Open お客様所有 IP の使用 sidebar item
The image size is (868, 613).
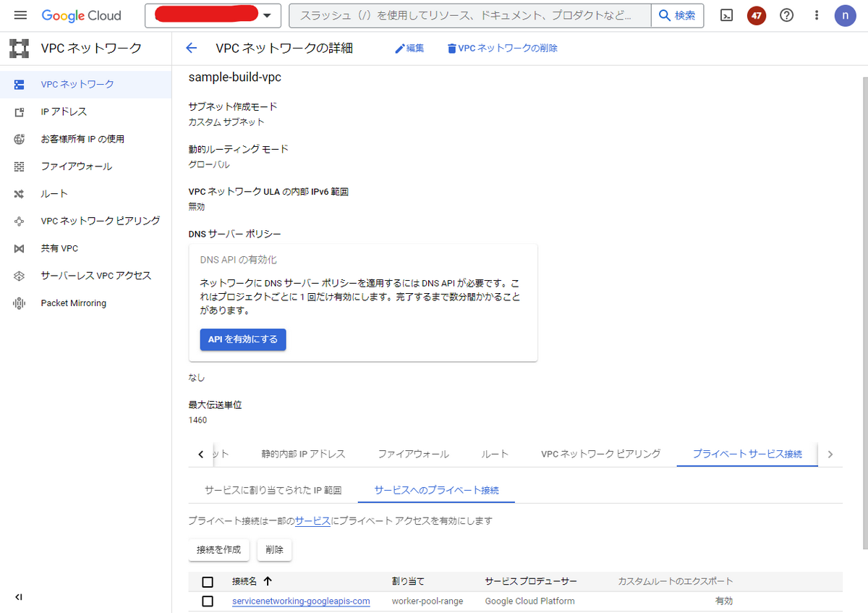(85, 139)
